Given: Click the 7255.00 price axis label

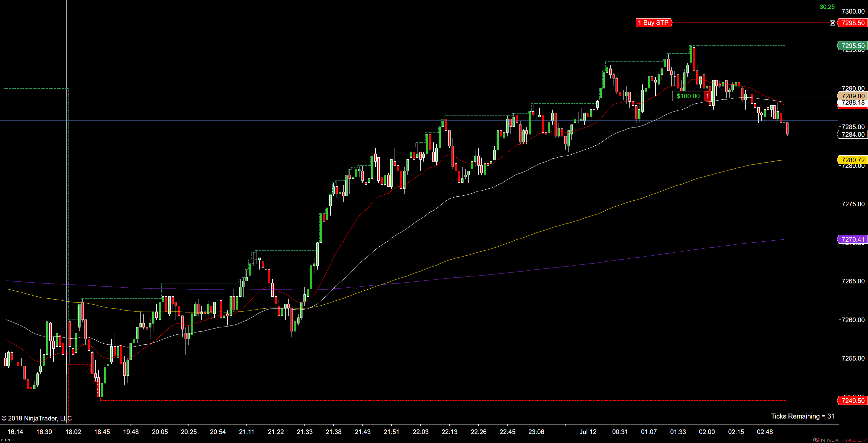Looking at the screenshot, I should (853, 358).
